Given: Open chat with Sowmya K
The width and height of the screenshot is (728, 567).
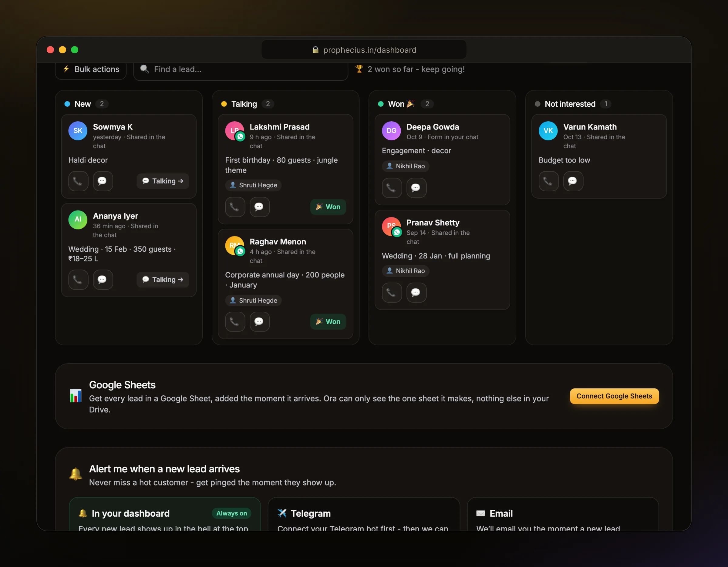Looking at the screenshot, I should (103, 181).
